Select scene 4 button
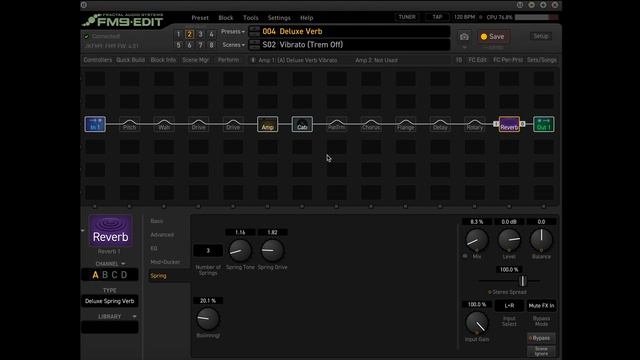The width and height of the screenshot is (640, 360). tap(211, 34)
